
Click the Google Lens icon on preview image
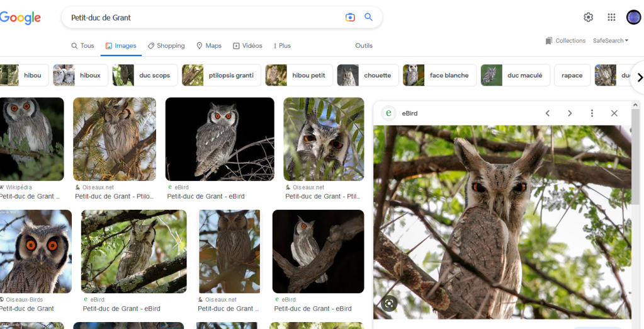389,303
